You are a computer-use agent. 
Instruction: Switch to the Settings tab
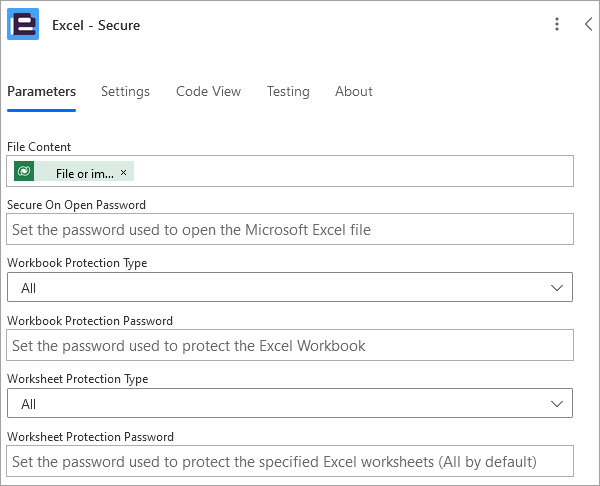coord(125,91)
